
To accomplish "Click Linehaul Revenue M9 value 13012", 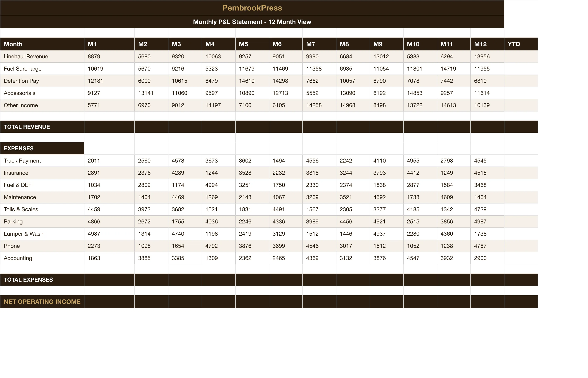I will coord(387,56).
